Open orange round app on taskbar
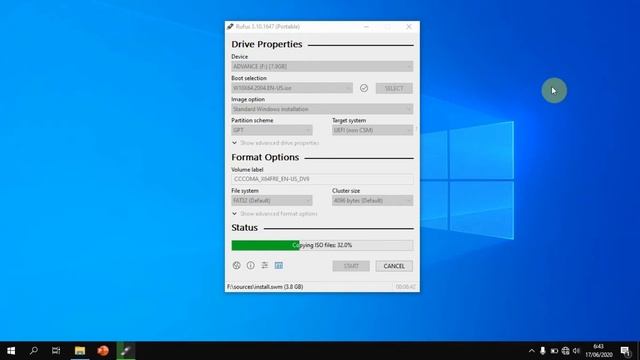 point(103,351)
